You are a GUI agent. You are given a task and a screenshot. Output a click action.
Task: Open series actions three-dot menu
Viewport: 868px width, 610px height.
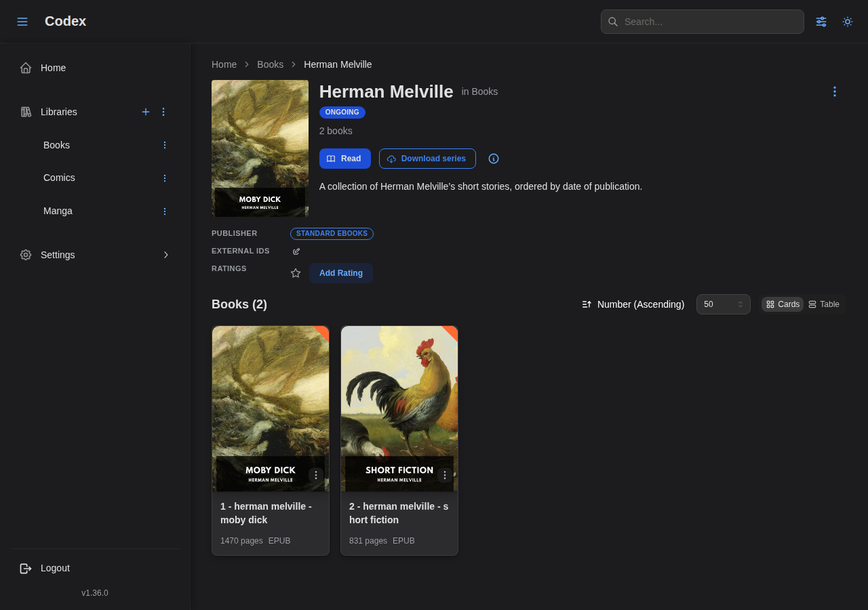(835, 91)
